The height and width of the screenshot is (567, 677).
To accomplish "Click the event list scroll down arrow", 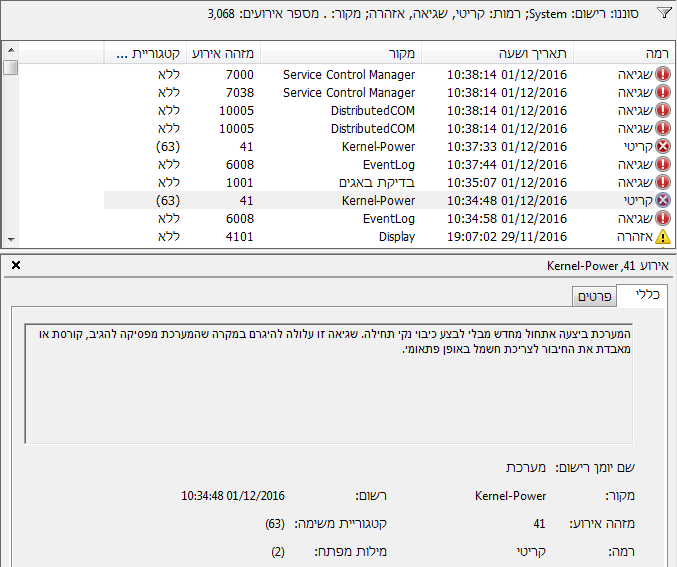I will pos(11,239).
